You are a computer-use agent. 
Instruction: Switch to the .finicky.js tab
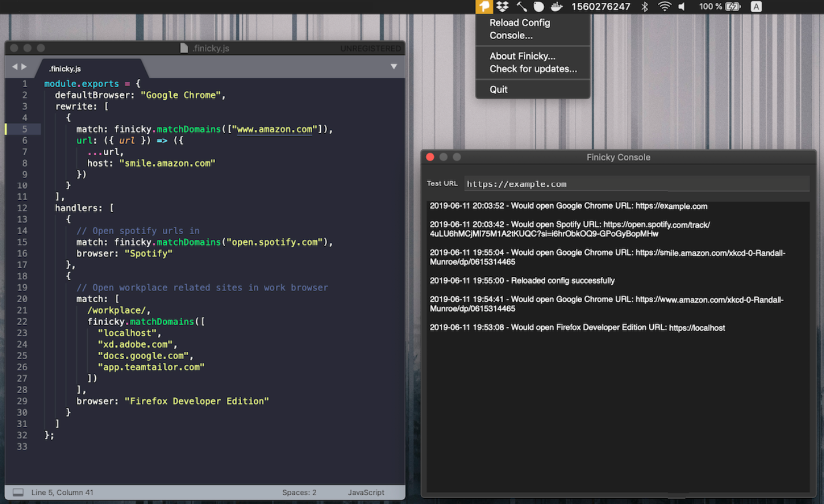coord(65,69)
